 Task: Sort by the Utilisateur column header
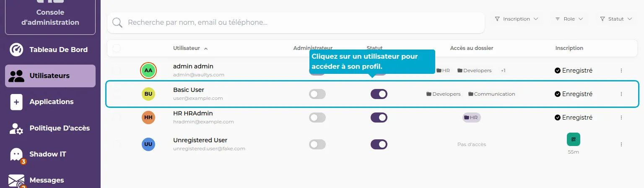[x=187, y=48]
